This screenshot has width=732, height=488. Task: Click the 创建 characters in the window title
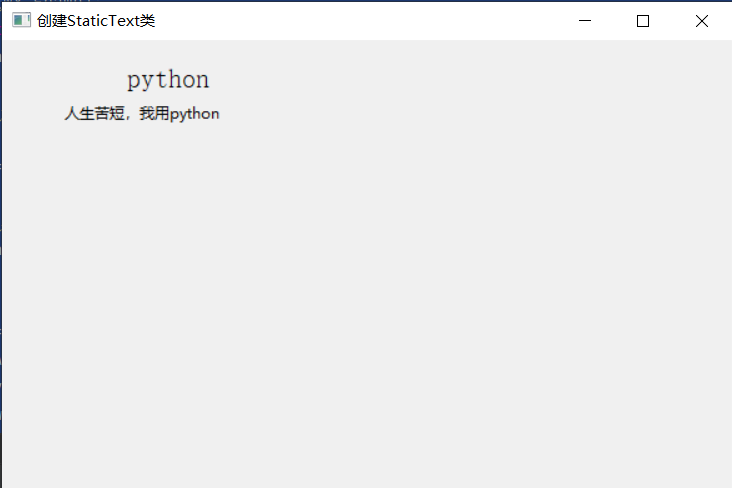pos(52,21)
